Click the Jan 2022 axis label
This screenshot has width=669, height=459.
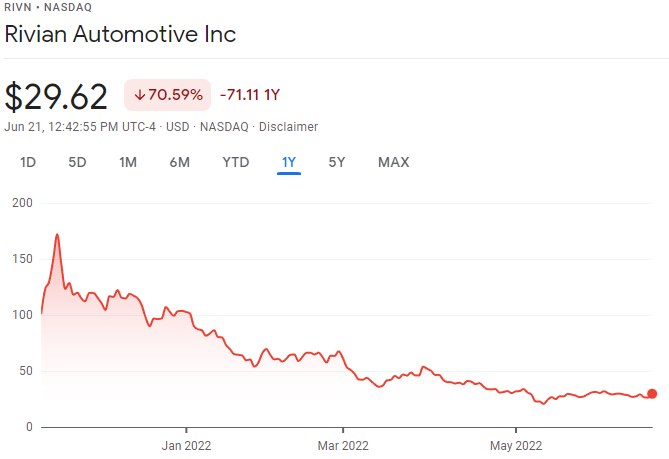point(187,445)
